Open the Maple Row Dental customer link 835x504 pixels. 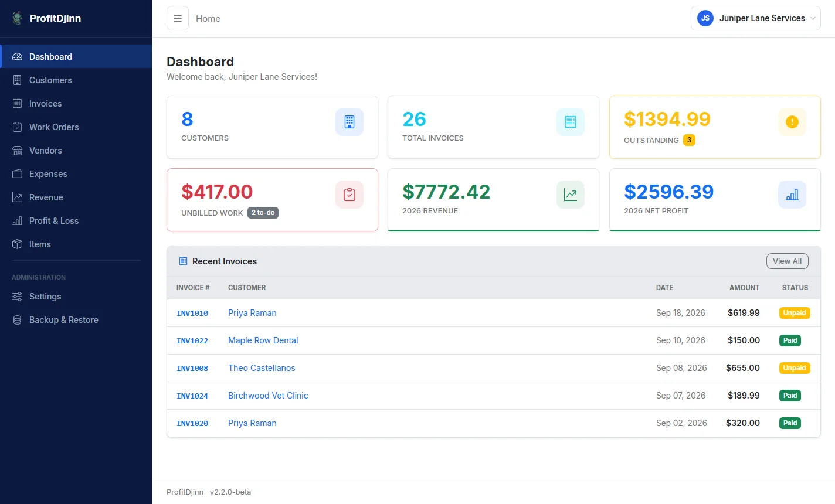tap(263, 340)
